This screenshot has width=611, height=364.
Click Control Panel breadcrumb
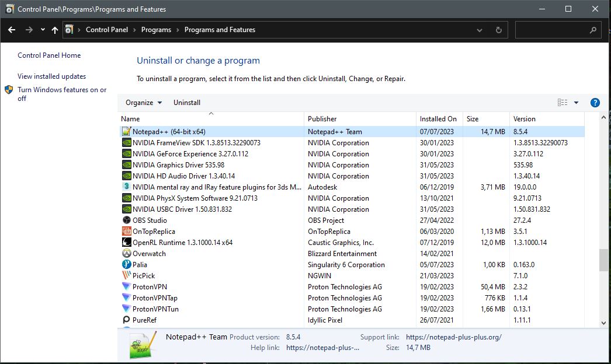point(107,30)
